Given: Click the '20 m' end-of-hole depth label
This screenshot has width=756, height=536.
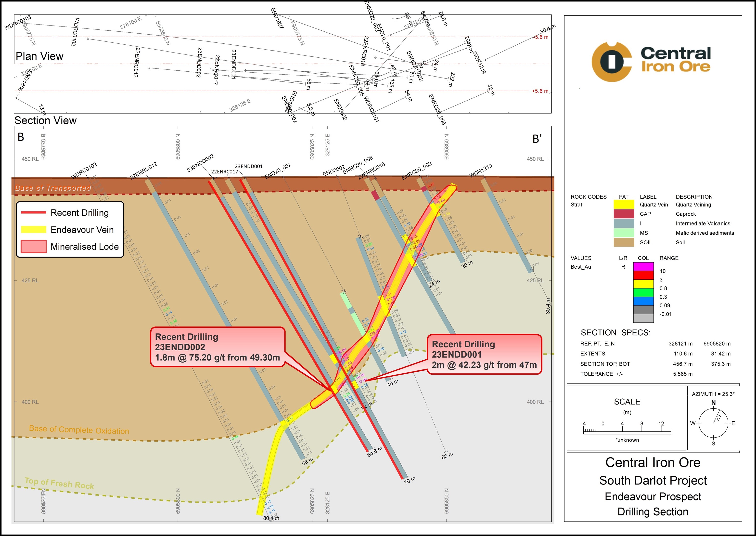Looking at the screenshot, I should (x=467, y=265).
